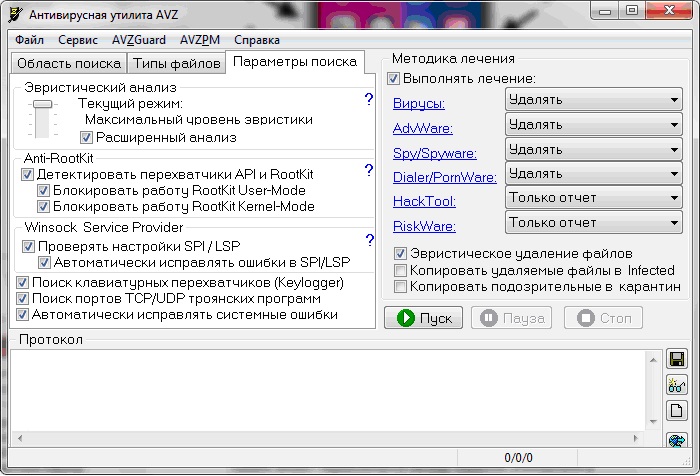Image resolution: width=700 pixels, height=476 pixels.
Task: Click the RiskWare link
Action: pyautogui.click(x=424, y=226)
